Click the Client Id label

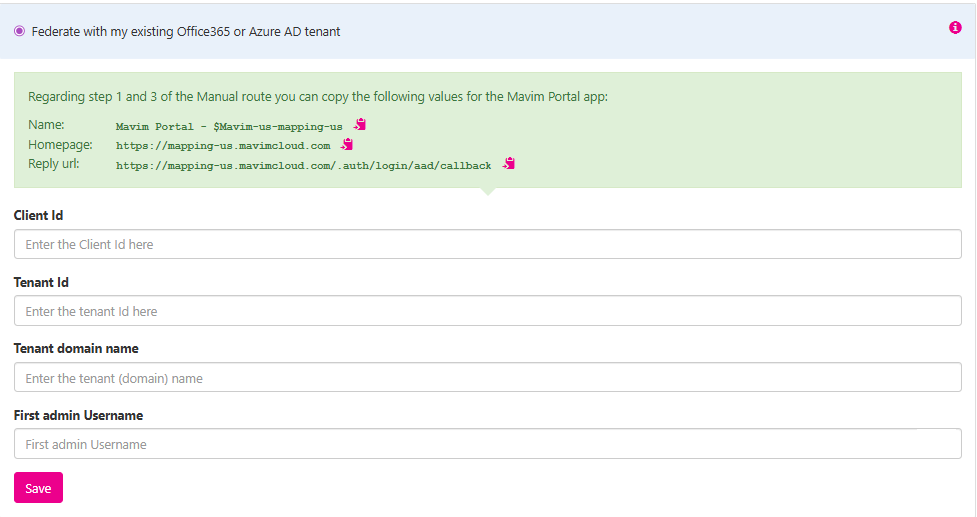tap(39, 216)
